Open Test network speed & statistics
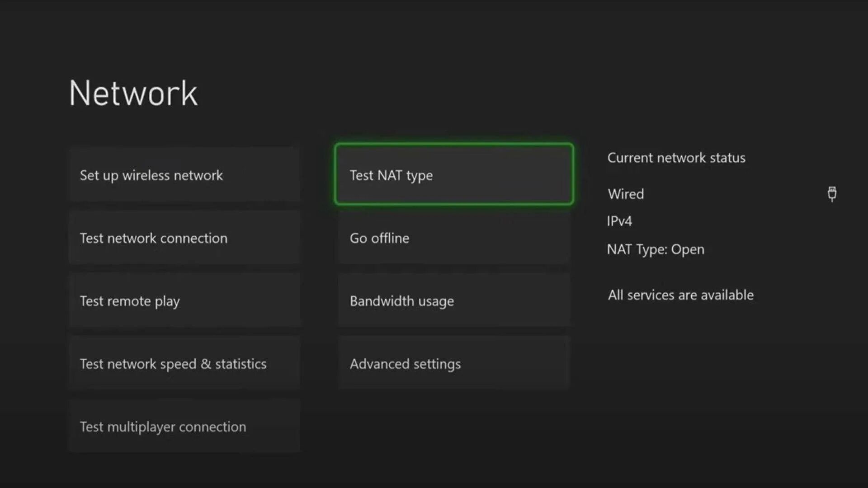868x488 pixels. click(x=184, y=363)
